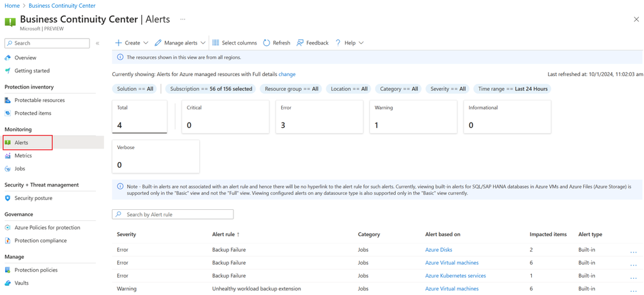Click 'Unhealthy workload backup extension' alert rule

click(x=257, y=289)
